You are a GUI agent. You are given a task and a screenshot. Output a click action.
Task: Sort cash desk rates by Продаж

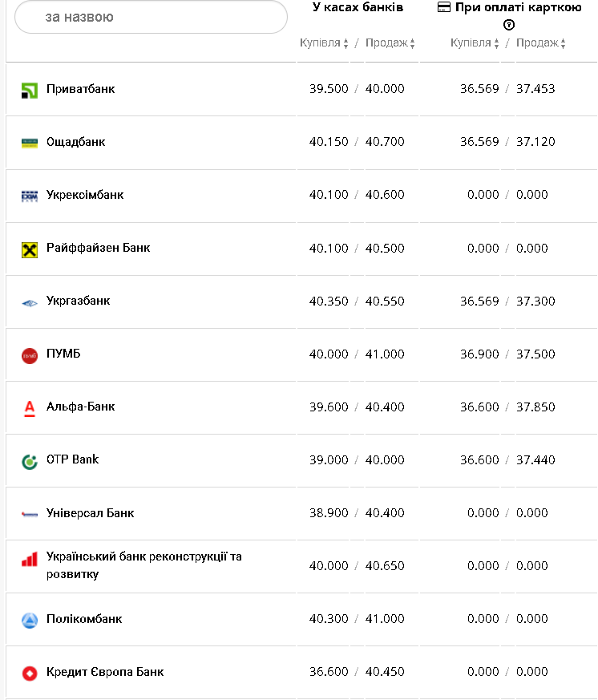(390, 43)
